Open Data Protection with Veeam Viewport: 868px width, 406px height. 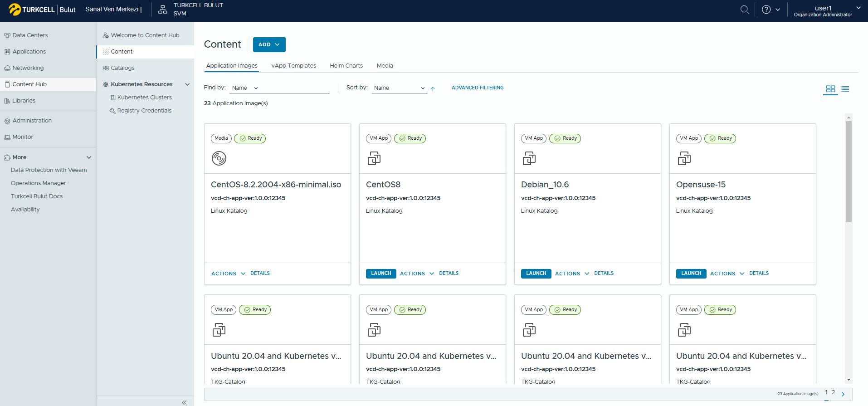click(49, 170)
